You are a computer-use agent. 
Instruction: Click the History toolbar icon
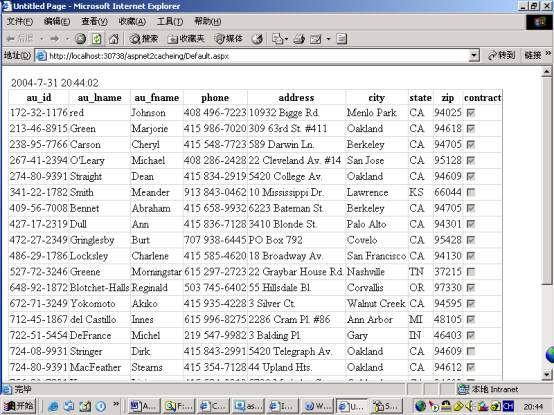coord(258,38)
